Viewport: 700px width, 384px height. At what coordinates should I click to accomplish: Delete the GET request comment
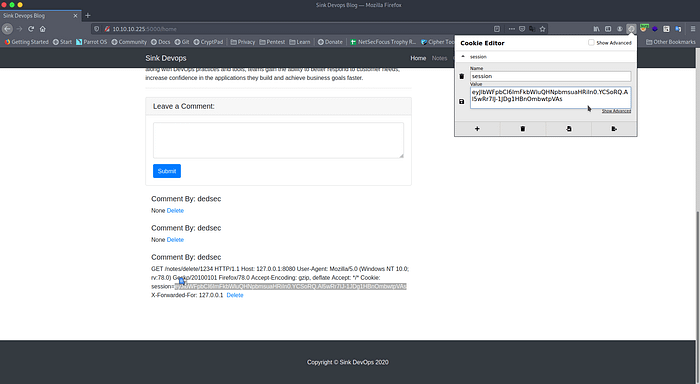[235, 295]
